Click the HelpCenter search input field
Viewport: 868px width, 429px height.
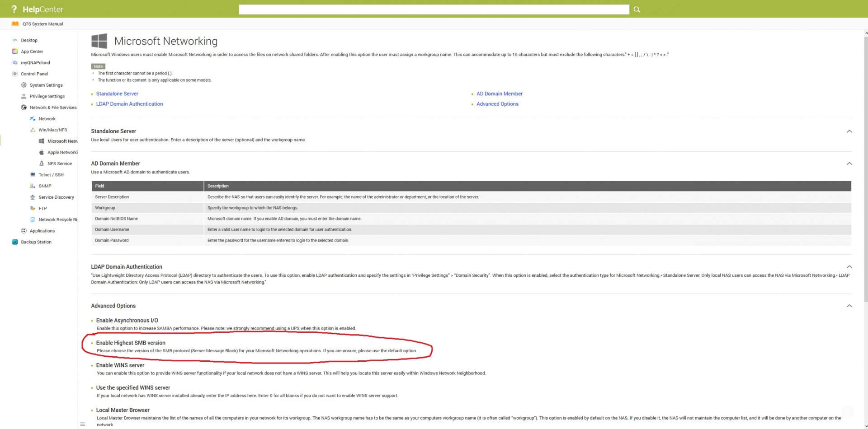click(x=434, y=9)
